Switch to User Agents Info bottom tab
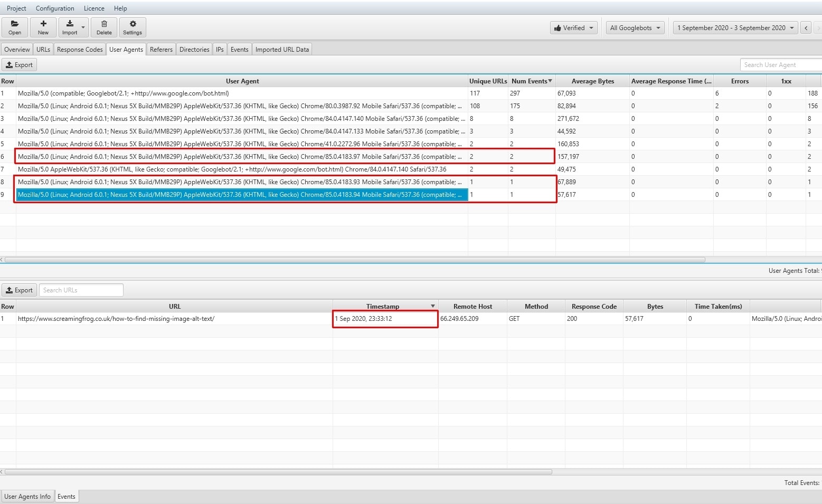The width and height of the screenshot is (822, 504). coord(27,497)
